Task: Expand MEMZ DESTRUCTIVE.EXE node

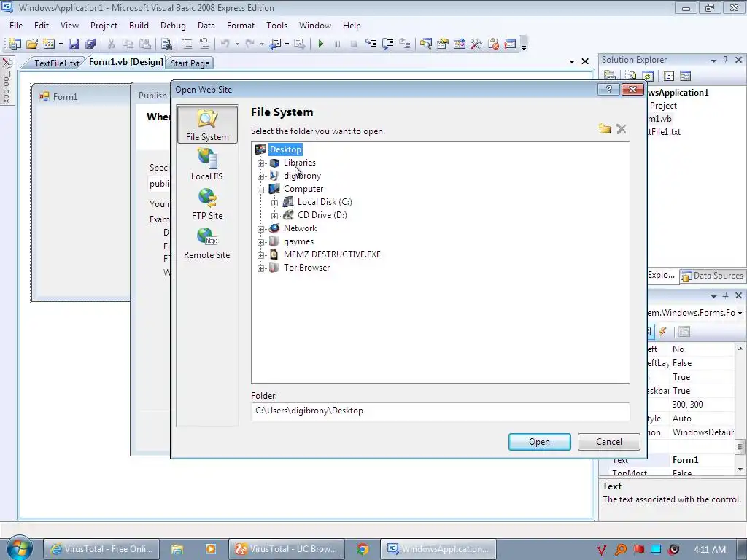Action: coord(260,255)
